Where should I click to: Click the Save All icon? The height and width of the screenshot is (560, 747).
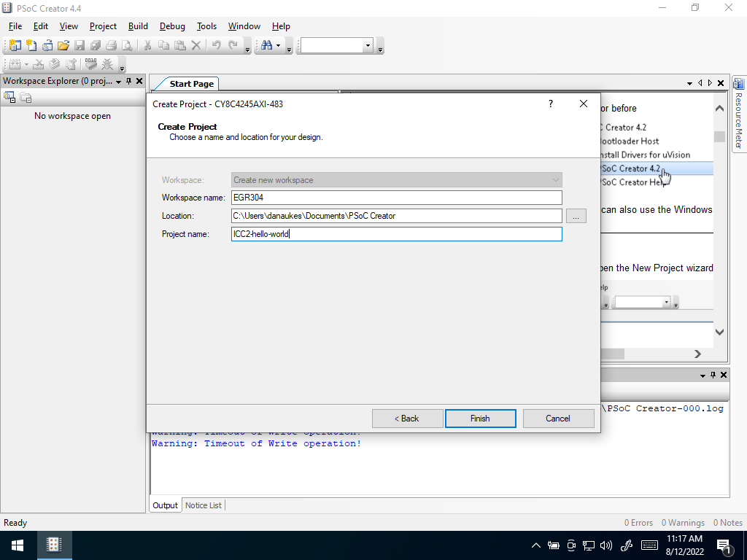pyautogui.click(x=96, y=45)
